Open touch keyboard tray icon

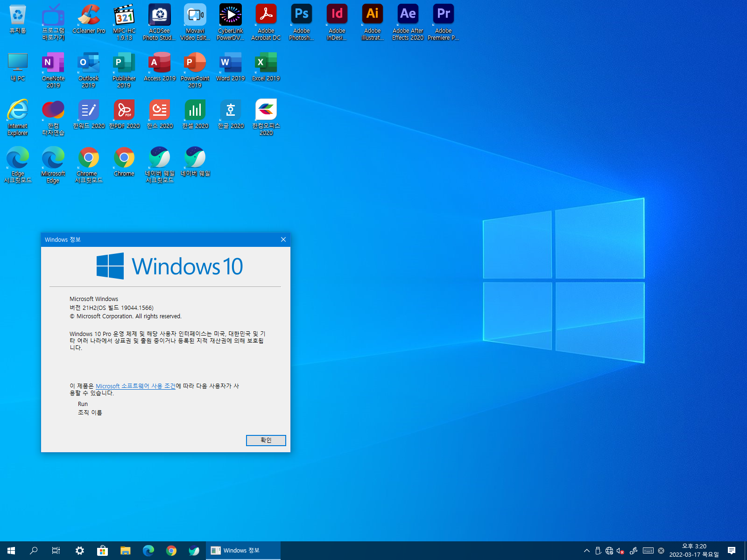[x=648, y=551]
